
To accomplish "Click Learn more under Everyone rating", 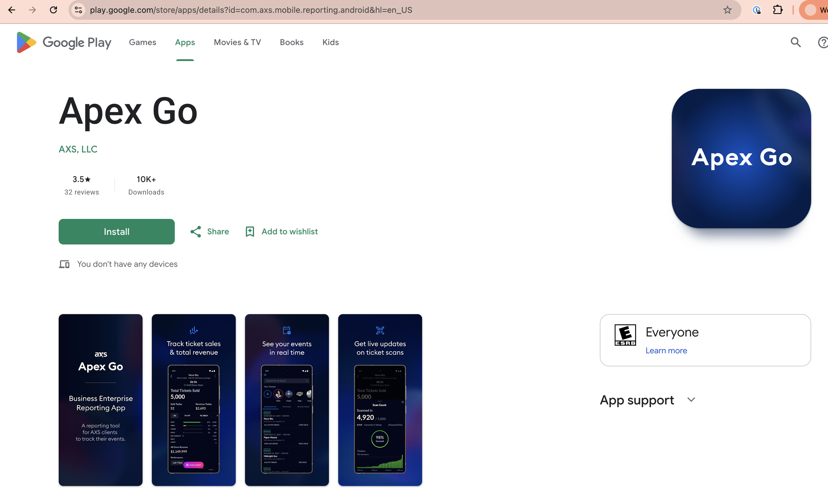I will coord(666,350).
